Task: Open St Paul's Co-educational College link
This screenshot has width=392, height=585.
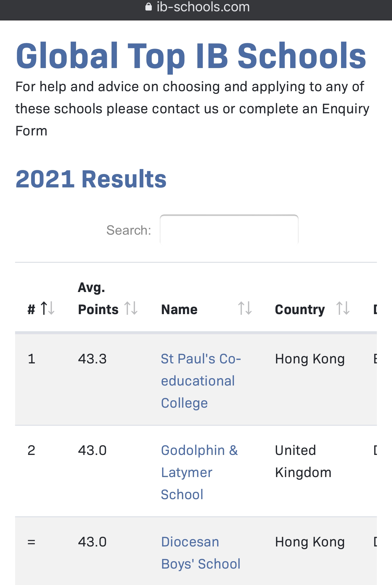Action: [201, 381]
